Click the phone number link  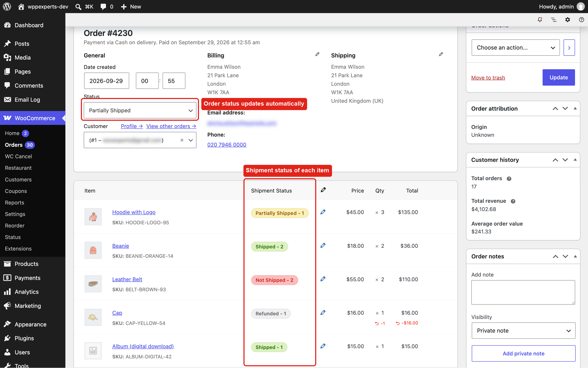coord(227,145)
